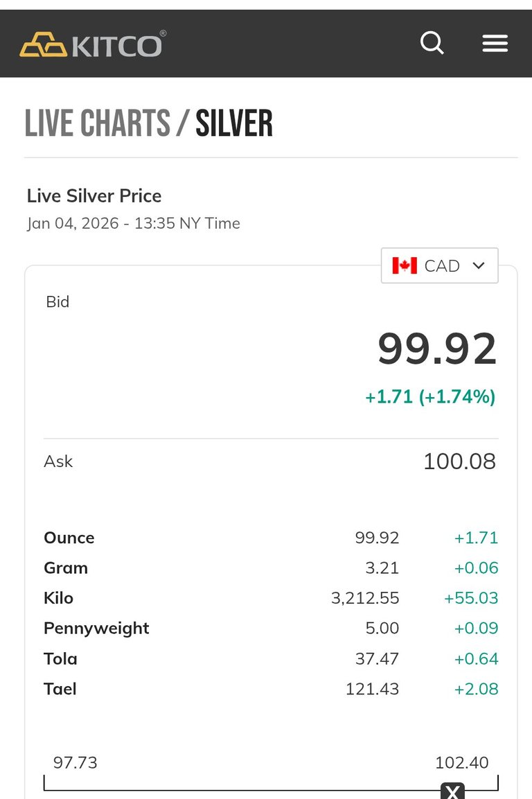Close the overlay with the X button

[x=452, y=791]
